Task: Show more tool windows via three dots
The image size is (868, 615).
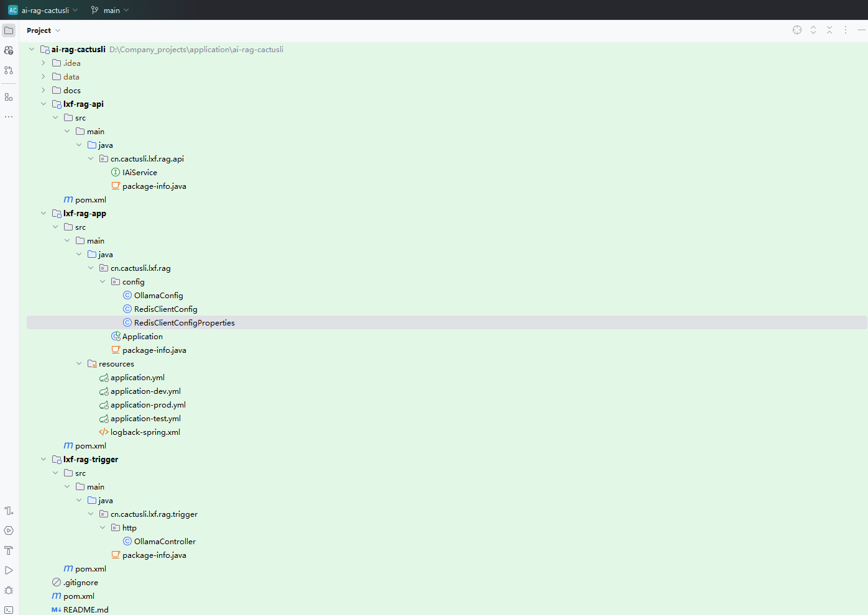Action: pos(9,117)
